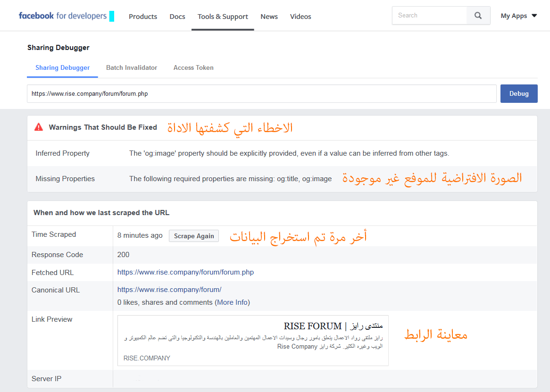Focus the Search input field
Viewport: 550px width, 392px height.
tap(429, 16)
